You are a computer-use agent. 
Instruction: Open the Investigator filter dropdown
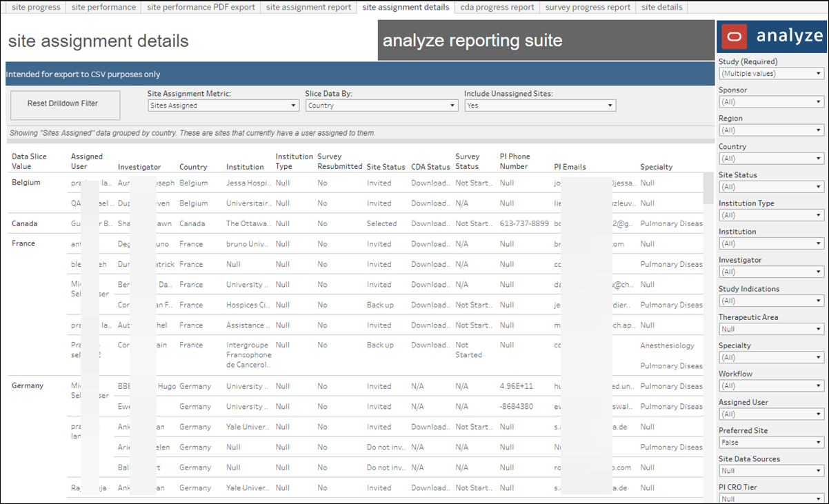pyautogui.click(x=771, y=272)
